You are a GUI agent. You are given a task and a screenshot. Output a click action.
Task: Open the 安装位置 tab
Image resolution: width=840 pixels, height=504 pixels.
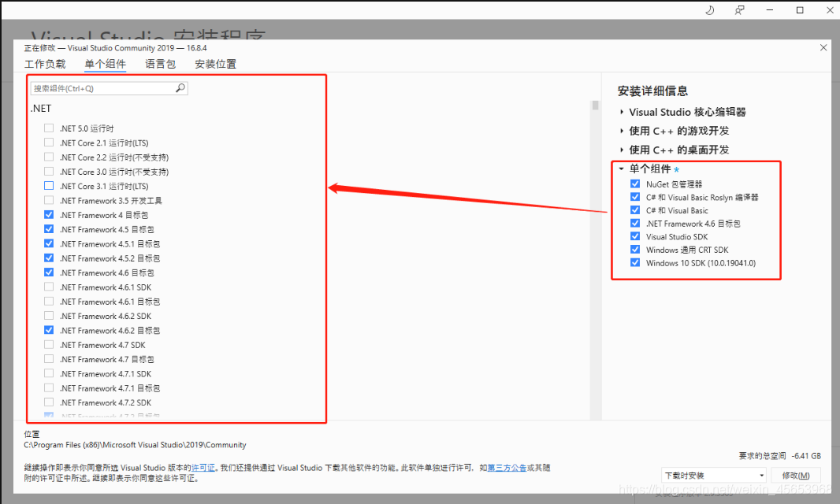click(215, 65)
